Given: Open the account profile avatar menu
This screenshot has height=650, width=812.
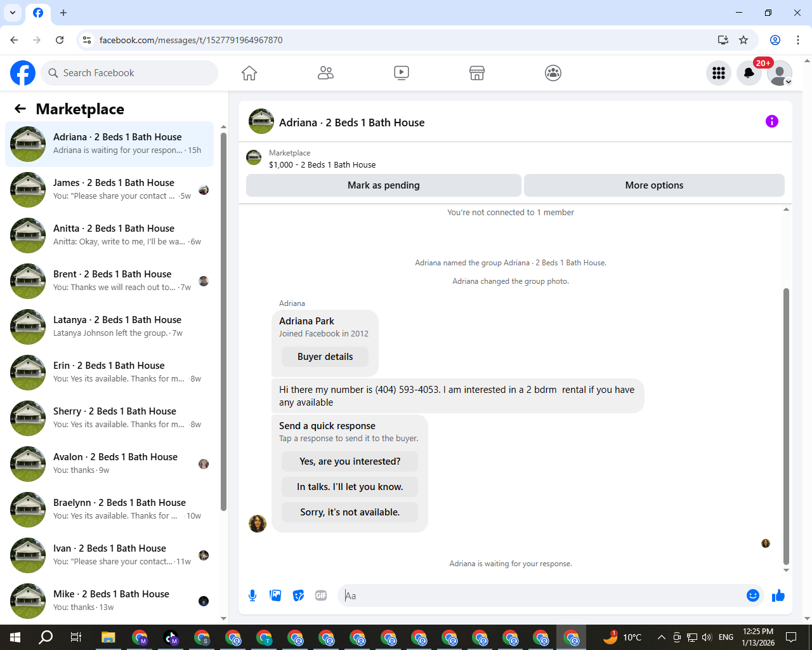Looking at the screenshot, I should (780, 73).
